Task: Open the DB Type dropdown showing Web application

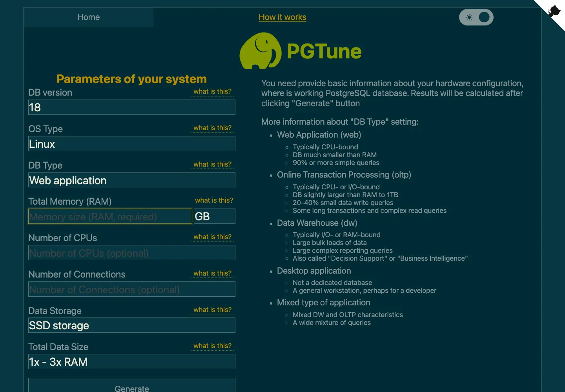Action: [x=132, y=180]
